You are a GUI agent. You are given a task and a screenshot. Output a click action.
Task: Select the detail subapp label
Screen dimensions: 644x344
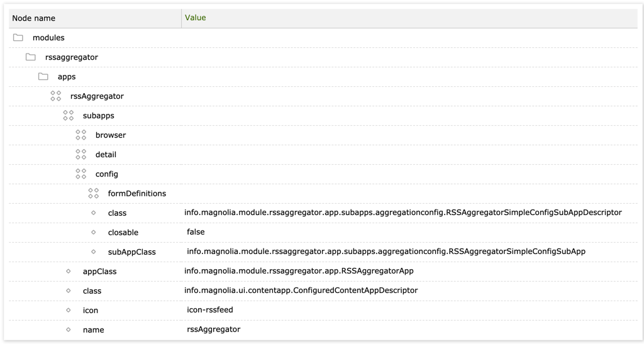point(106,155)
